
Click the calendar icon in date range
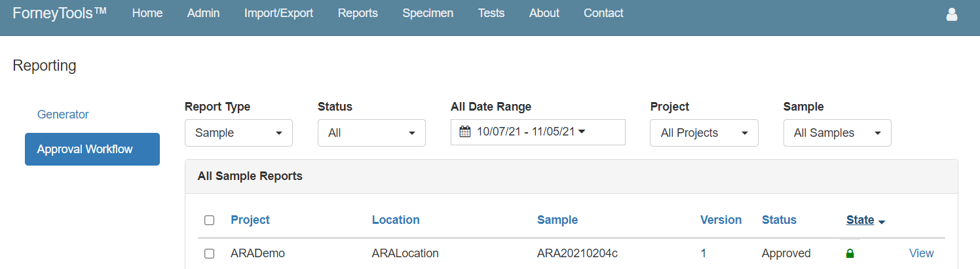(465, 132)
